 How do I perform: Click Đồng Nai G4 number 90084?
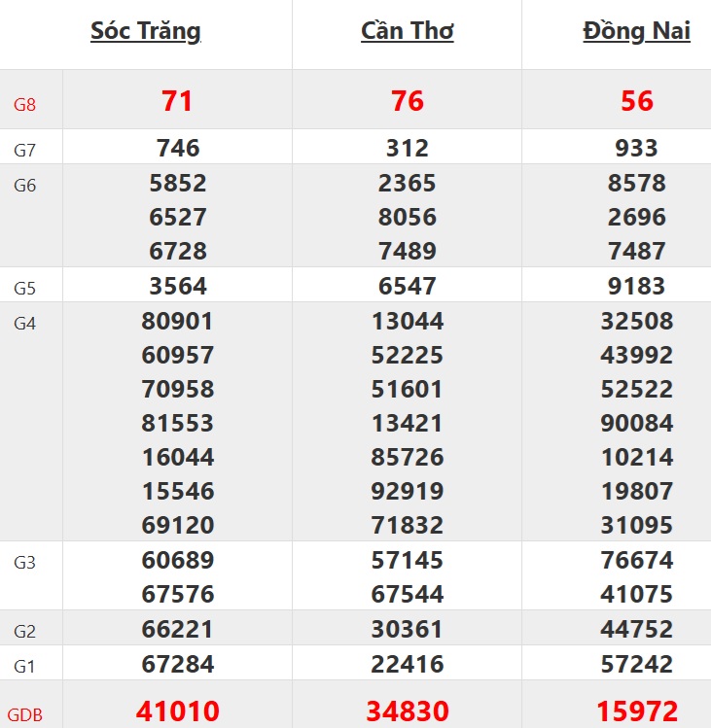pos(636,423)
